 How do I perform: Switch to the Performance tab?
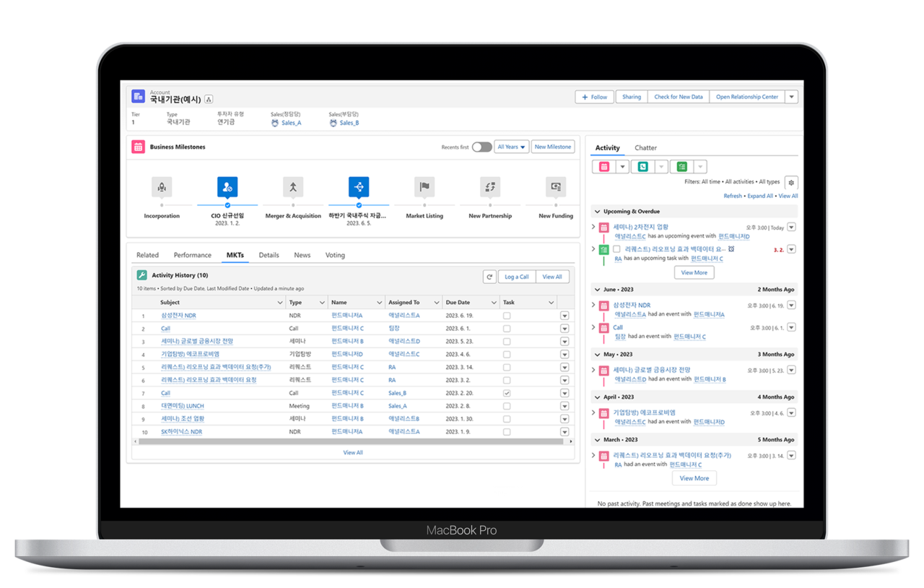click(x=192, y=255)
